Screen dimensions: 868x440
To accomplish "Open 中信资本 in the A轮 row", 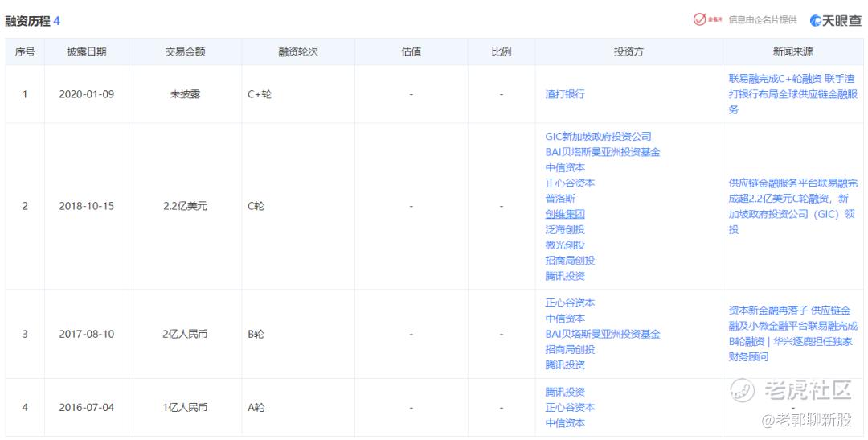I will coord(565,423).
